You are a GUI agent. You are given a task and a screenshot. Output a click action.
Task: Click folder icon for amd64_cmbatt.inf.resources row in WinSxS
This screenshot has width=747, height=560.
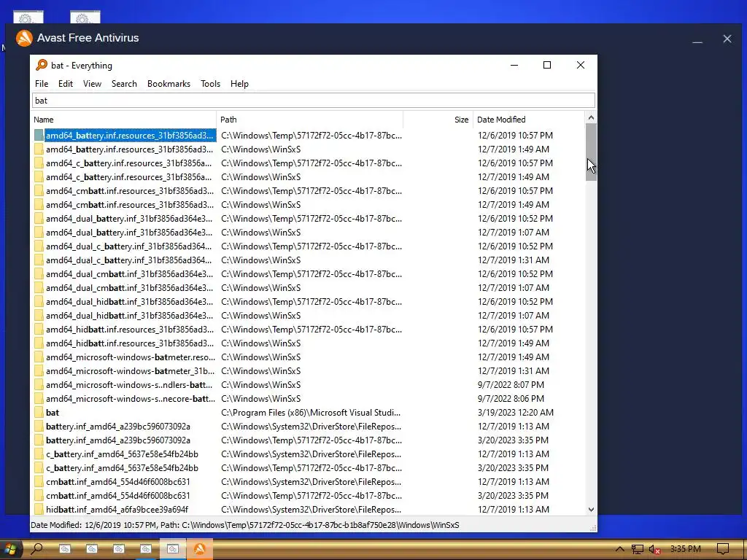click(x=39, y=205)
